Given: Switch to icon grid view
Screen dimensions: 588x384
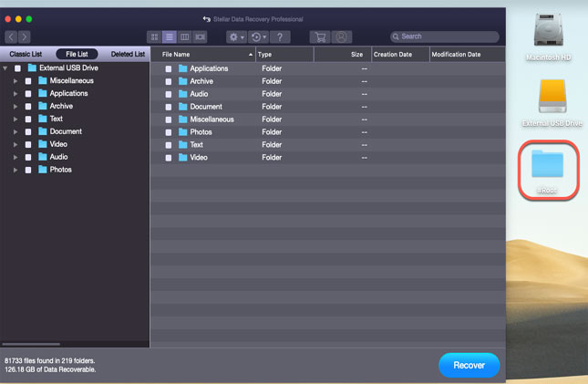Looking at the screenshot, I should pyautogui.click(x=154, y=36).
